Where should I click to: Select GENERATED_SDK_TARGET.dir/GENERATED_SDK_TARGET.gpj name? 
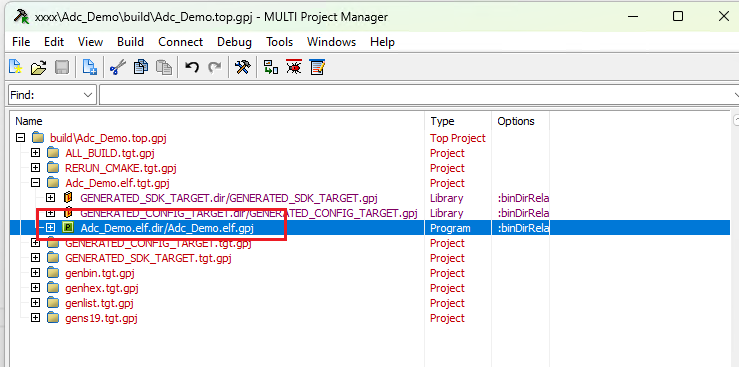229,198
